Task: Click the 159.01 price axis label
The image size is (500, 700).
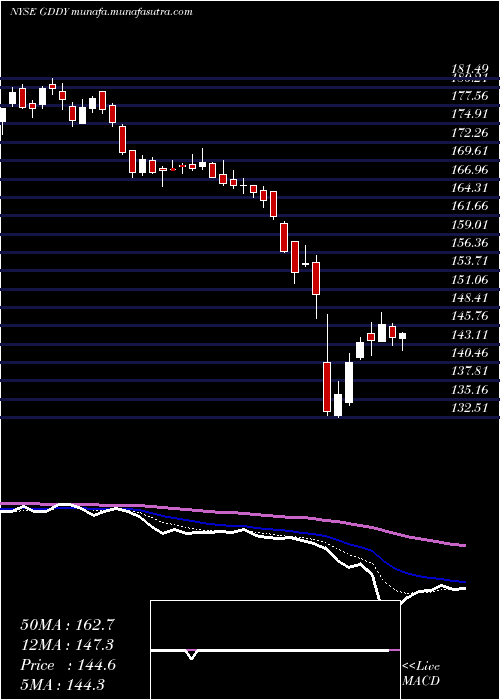Action: (x=469, y=225)
